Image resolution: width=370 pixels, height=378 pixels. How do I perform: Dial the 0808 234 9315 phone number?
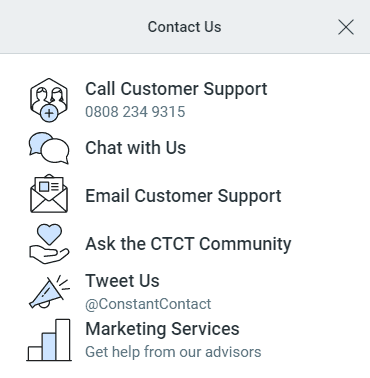click(x=135, y=112)
